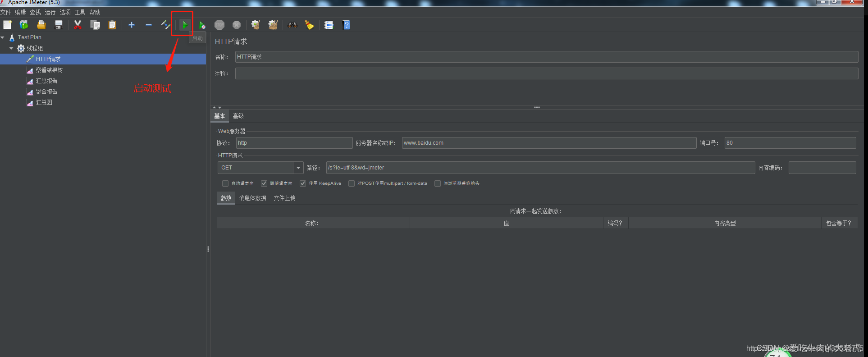
Task: Open 聚合报告 listener in tree
Action: [x=46, y=92]
